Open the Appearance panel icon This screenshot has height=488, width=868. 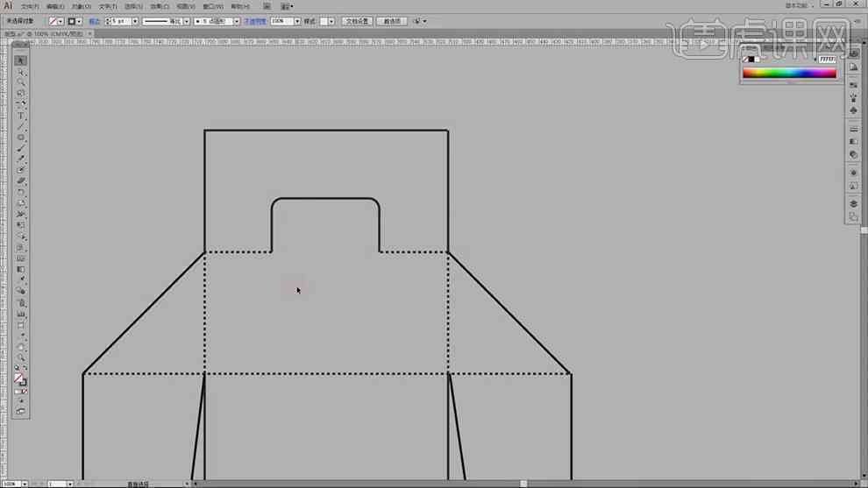853,173
